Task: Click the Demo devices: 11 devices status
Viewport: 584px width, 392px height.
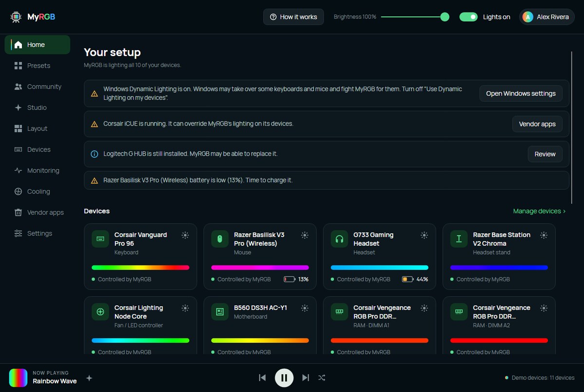Action: [x=540, y=378]
